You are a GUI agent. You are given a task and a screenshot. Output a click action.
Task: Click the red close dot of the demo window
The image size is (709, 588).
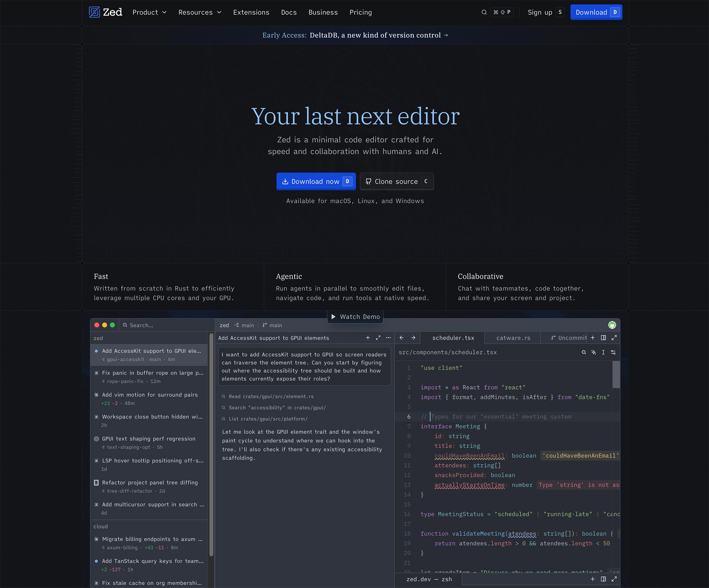pyautogui.click(x=96, y=325)
